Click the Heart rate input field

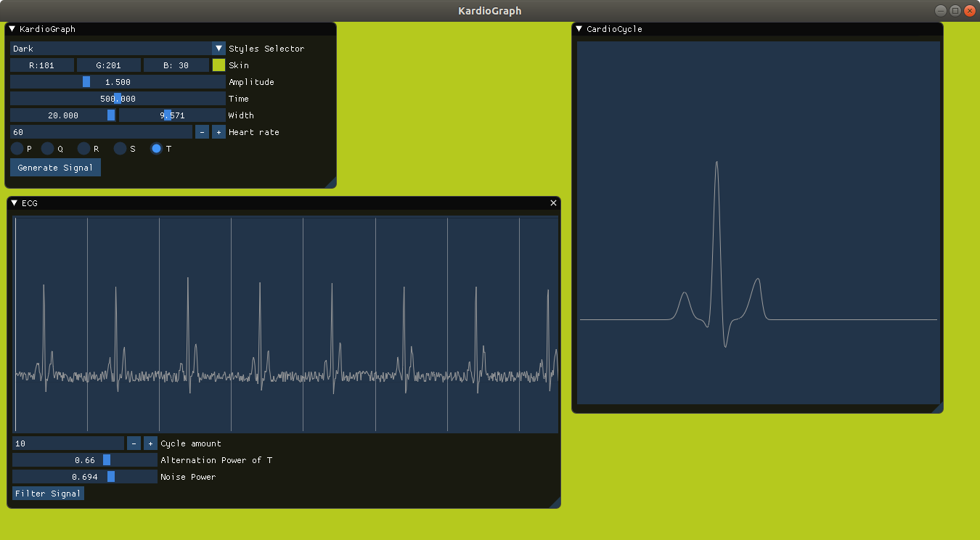102,132
